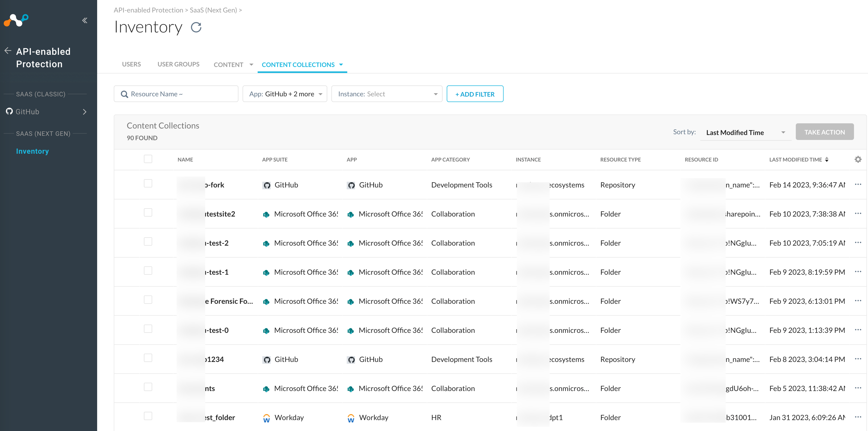
Task: Click SaaS (Next Gen) breadcrumb link
Action: (x=213, y=10)
